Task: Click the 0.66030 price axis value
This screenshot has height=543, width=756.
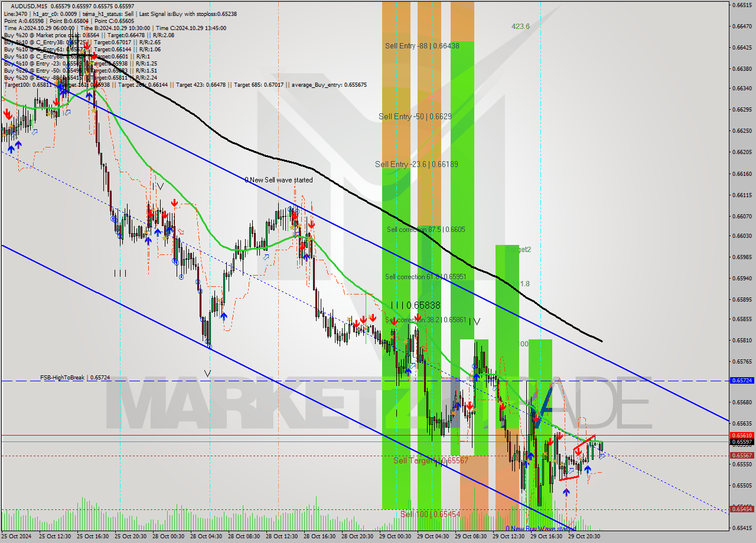Action: click(x=742, y=236)
